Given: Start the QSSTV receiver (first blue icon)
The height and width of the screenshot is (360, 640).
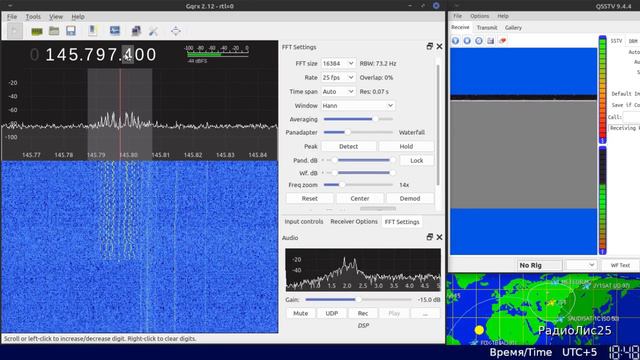Looking at the screenshot, I should 456,41.
